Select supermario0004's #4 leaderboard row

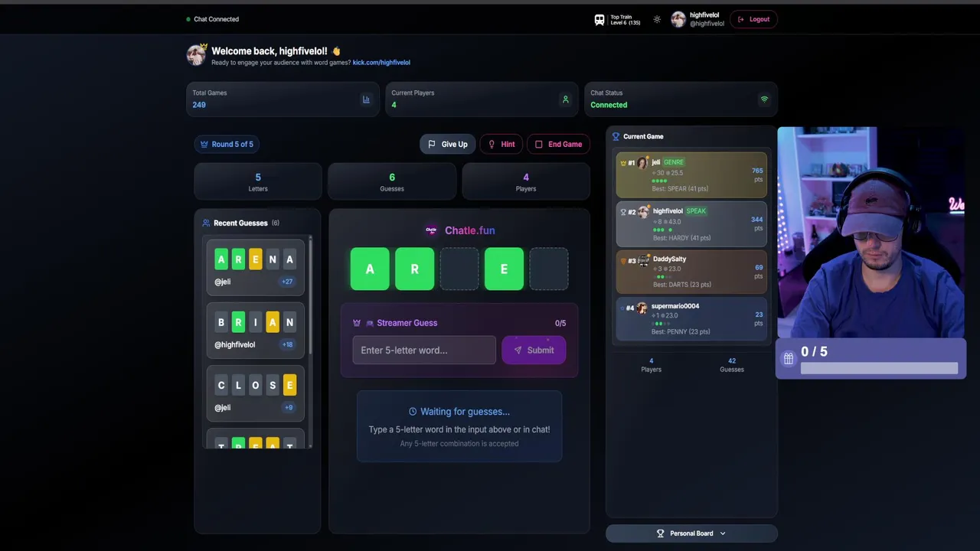691,318
